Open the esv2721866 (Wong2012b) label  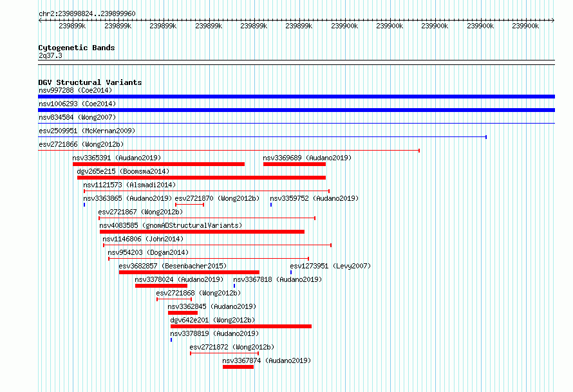pos(81,144)
